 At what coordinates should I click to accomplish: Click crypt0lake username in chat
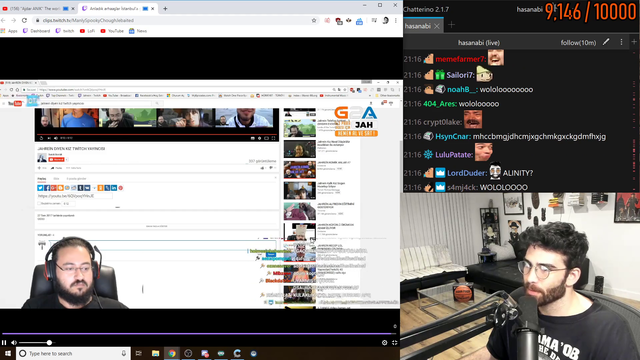point(443,122)
